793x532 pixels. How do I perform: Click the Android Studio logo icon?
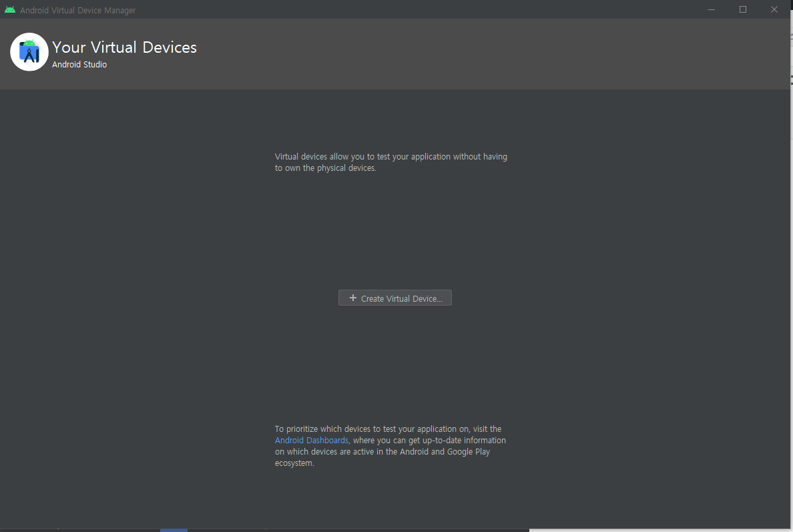tap(29, 52)
